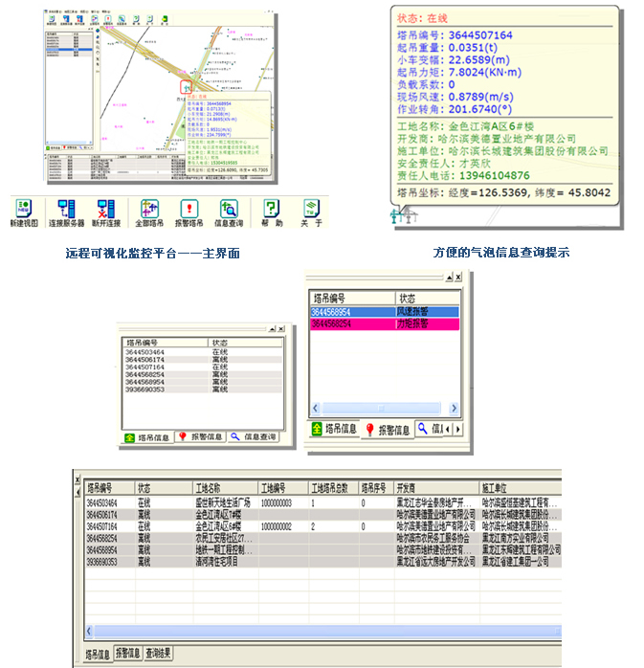Close the small crane list panel

[x=281, y=329]
